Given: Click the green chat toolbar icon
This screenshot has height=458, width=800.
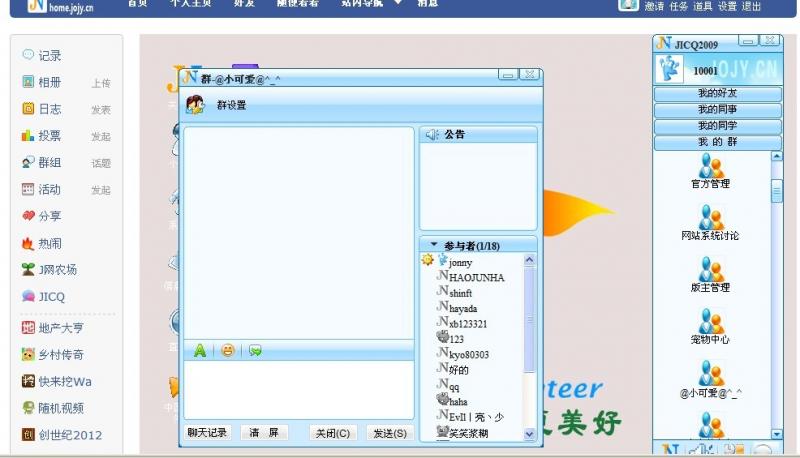Looking at the screenshot, I should click(255, 350).
